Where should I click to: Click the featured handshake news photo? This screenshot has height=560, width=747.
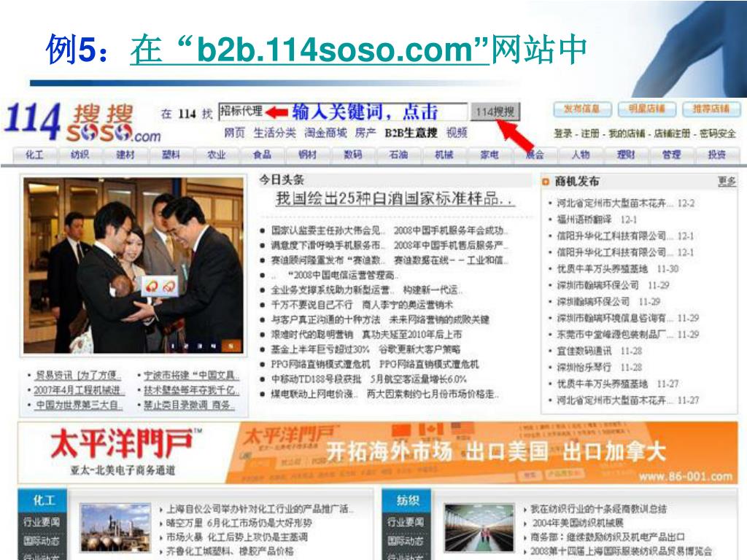[133, 265]
